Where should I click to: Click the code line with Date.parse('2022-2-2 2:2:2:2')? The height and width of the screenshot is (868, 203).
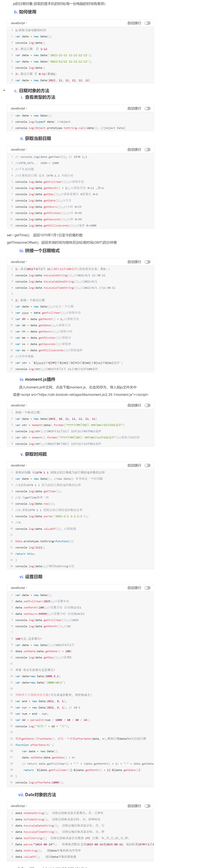52,516
